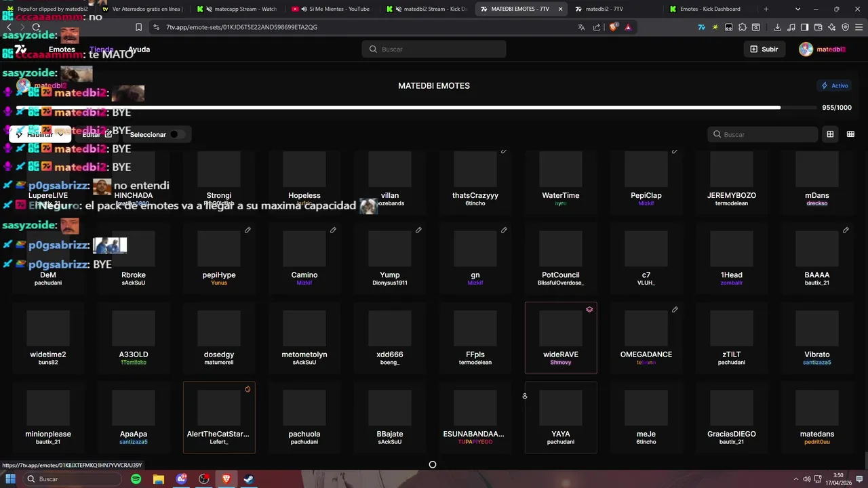Click the pencil icon on pepiHype emote

pos(248,230)
